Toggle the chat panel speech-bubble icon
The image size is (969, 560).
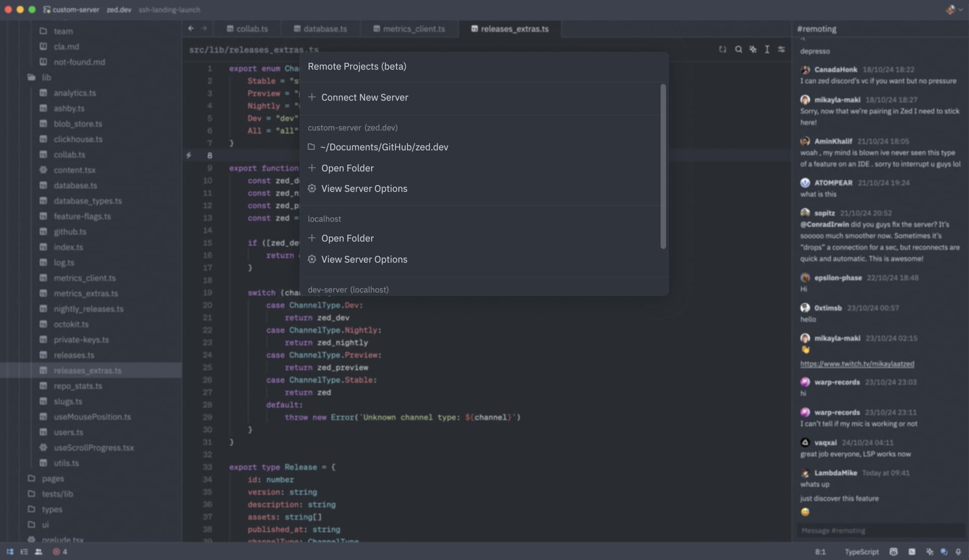[944, 552]
